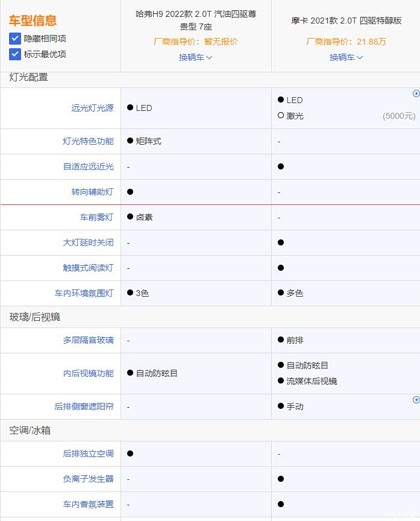
Task: Click 3色 ambient light value
Action: coord(142,293)
